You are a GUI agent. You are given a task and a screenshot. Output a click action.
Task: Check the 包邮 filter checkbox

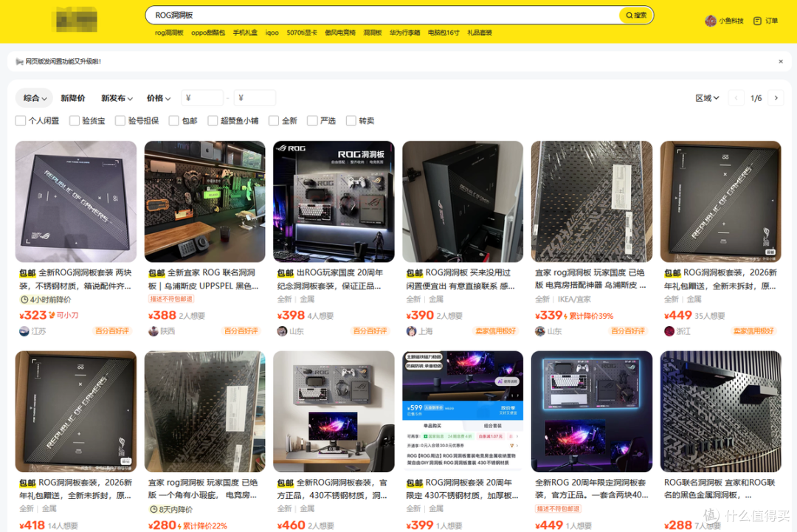click(174, 120)
